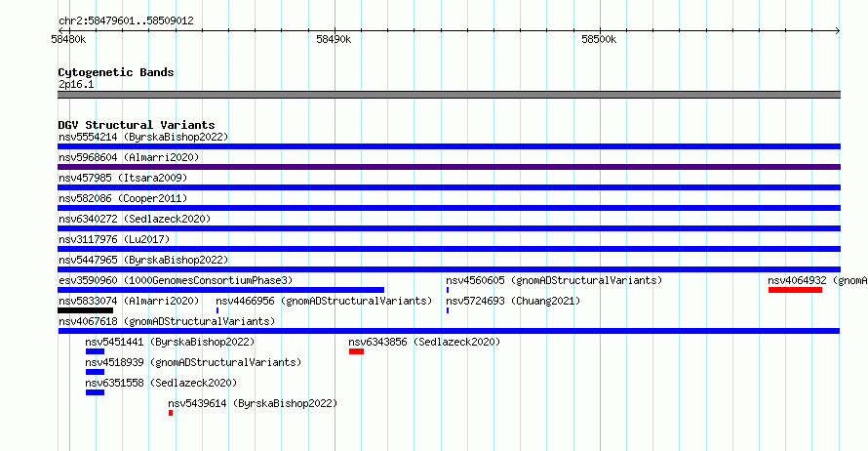This screenshot has width=868, height=451.
Task: Open the nsv5968604 (Almarri2020) label
Action: coord(129,157)
